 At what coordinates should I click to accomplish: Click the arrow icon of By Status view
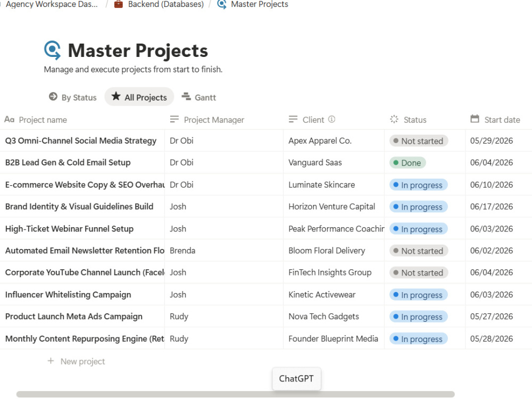pos(53,97)
